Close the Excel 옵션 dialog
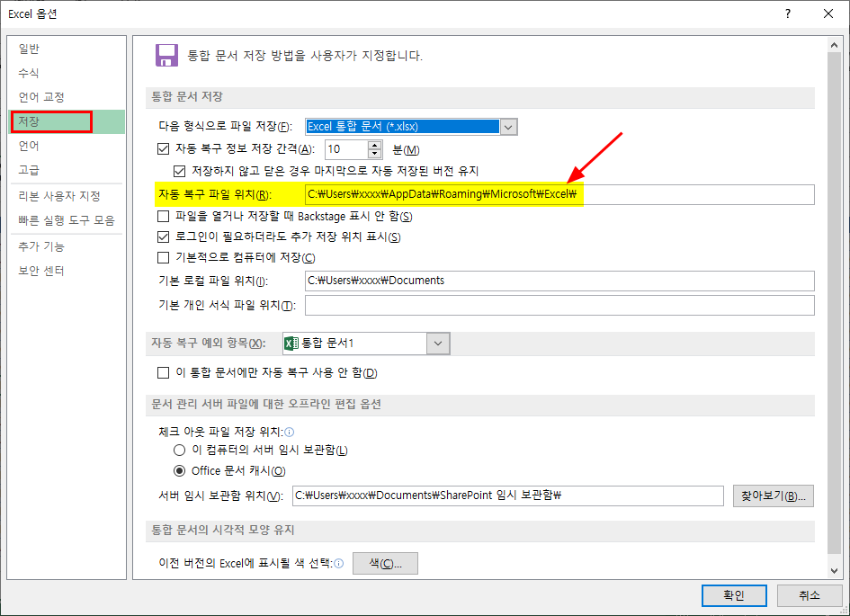Viewport: 850px width, 616px height. 828,13
